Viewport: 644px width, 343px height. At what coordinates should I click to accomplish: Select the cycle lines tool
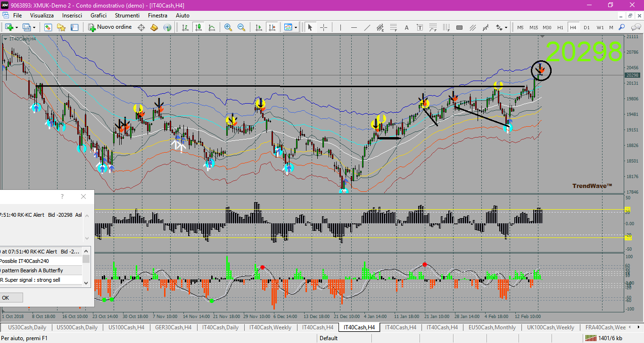tap(486, 27)
